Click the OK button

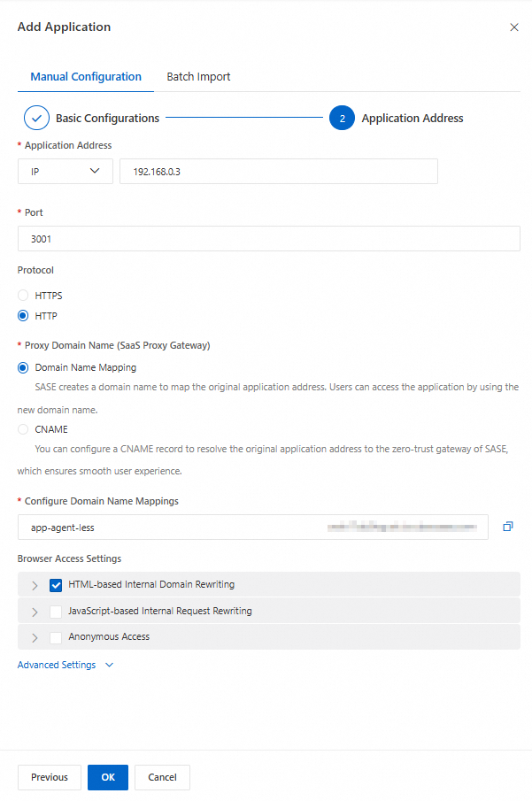point(108,777)
